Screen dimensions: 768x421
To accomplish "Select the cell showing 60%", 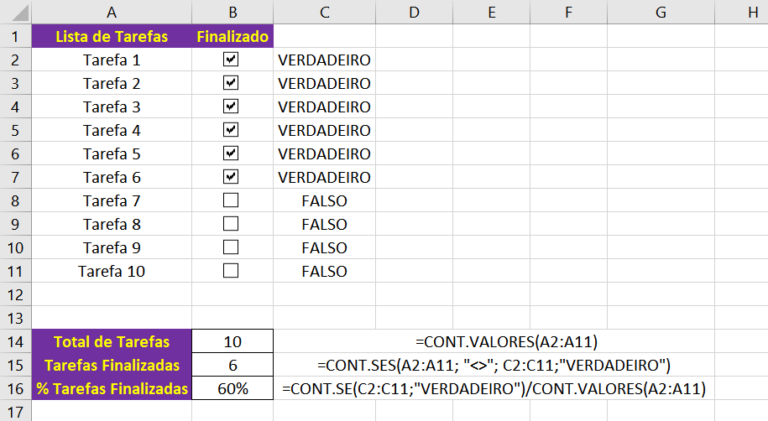I will click(232, 388).
